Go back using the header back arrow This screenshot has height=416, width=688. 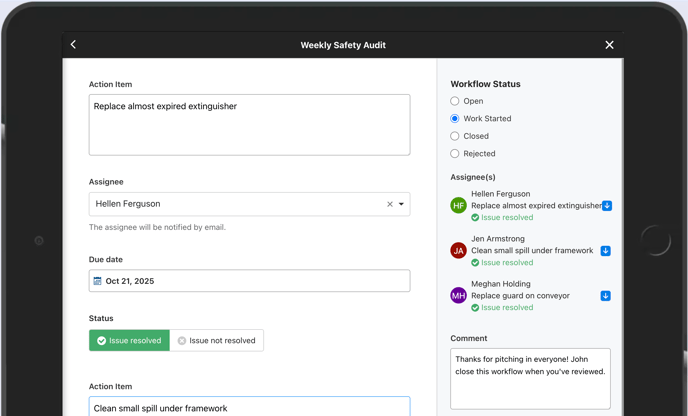click(x=74, y=45)
